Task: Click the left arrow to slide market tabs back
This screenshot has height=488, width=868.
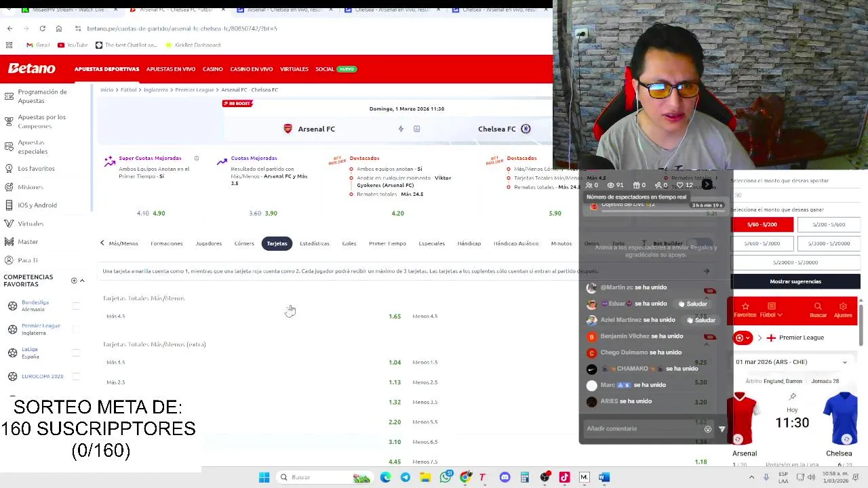Action: (x=102, y=243)
